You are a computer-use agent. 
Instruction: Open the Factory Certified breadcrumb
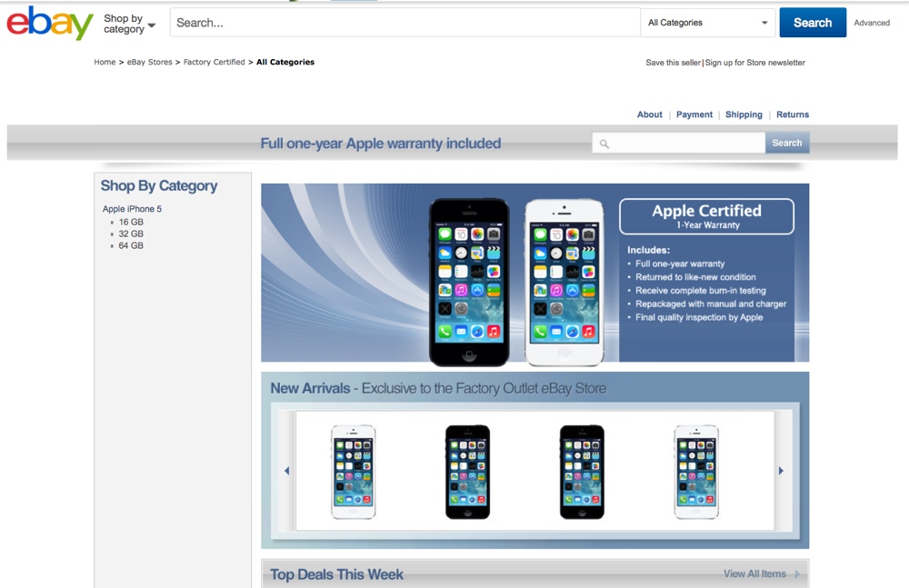tap(214, 62)
